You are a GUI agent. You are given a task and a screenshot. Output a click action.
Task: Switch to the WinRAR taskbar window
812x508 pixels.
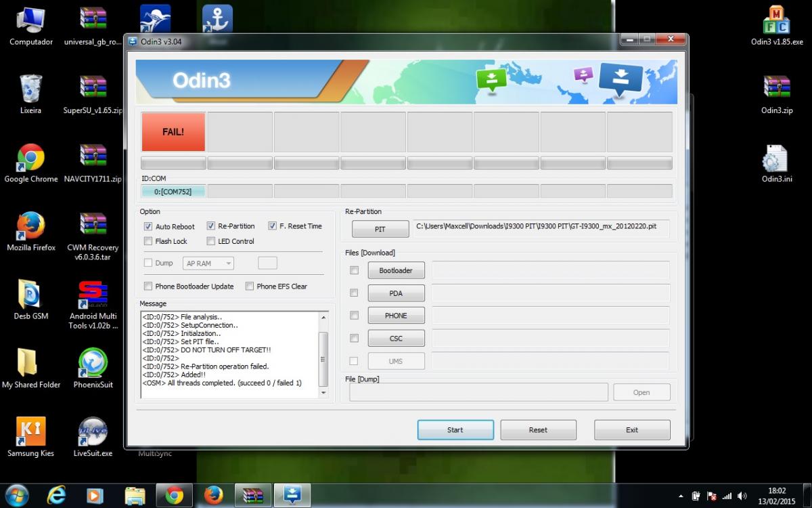coord(253,496)
